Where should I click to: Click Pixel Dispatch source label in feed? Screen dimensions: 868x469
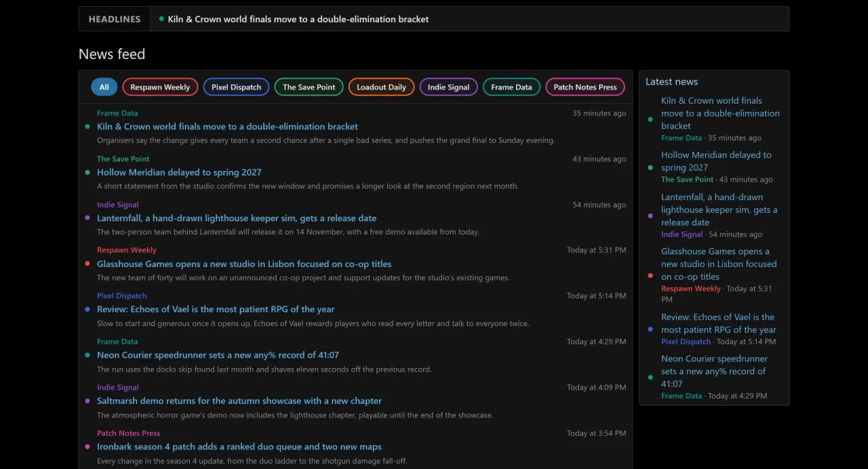tap(121, 295)
